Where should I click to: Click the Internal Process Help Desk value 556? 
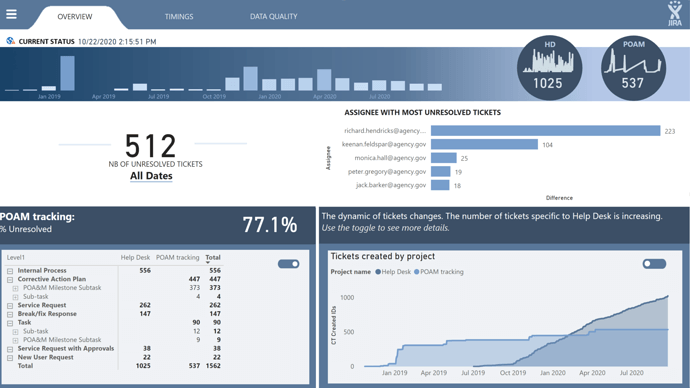click(145, 271)
